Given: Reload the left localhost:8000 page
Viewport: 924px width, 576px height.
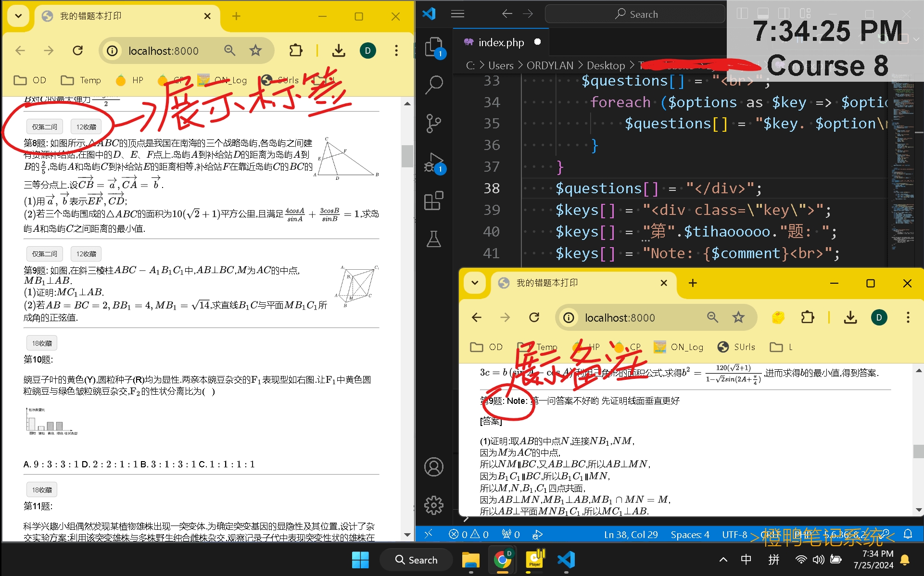Looking at the screenshot, I should point(78,50).
